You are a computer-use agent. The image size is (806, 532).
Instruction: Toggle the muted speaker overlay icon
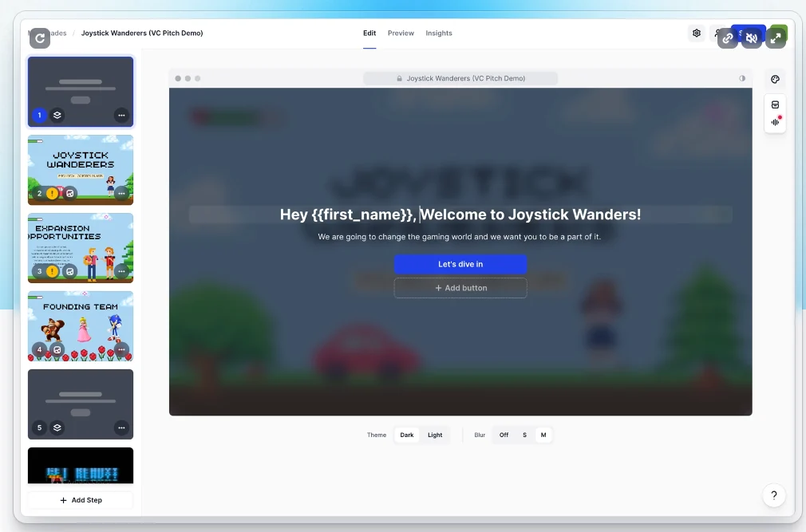tap(752, 38)
